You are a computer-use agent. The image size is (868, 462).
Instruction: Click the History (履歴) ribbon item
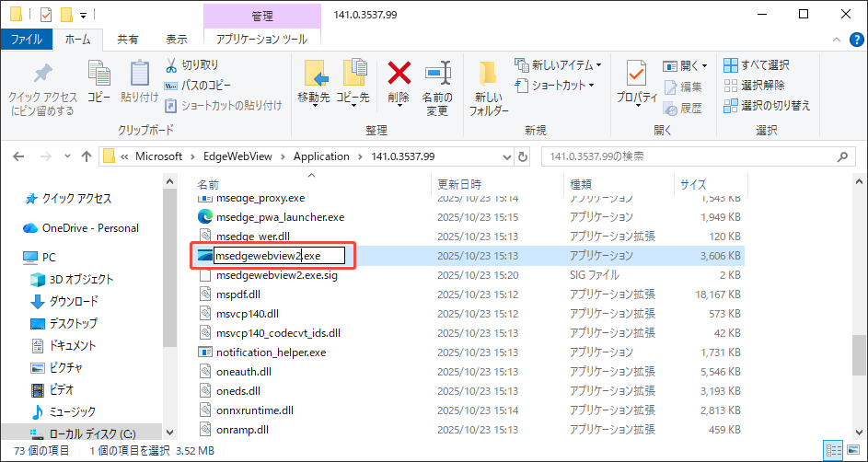tap(683, 109)
